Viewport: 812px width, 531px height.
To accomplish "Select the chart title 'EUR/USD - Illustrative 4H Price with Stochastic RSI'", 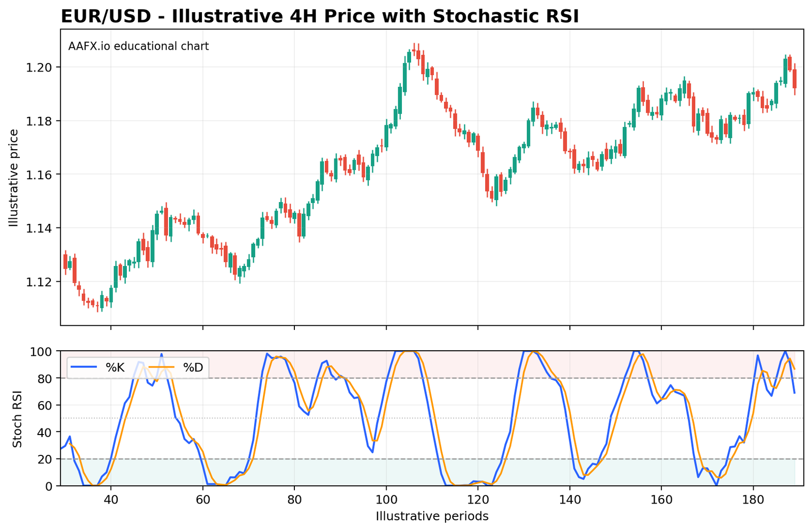I will [320, 16].
